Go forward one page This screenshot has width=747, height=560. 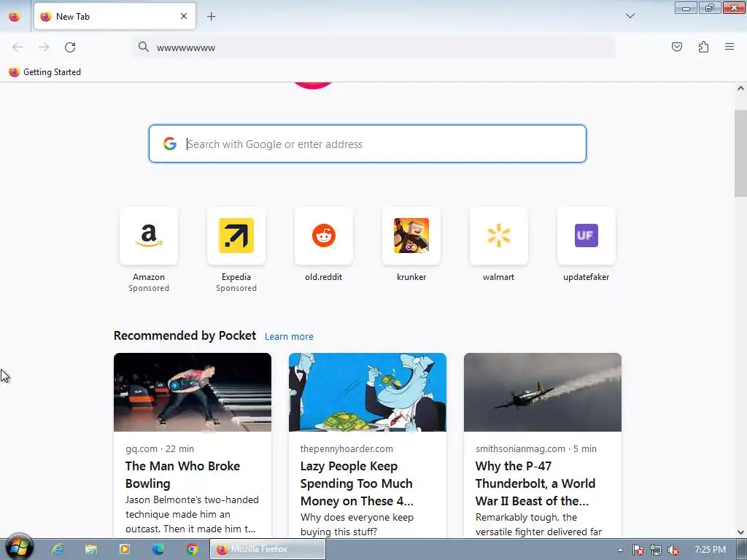click(44, 47)
